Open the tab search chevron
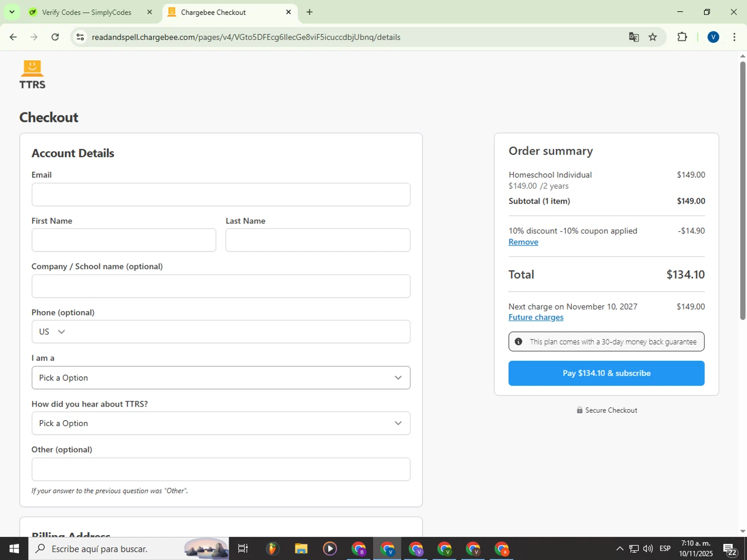The height and width of the screenshot is (560, 747). (12, 12)
